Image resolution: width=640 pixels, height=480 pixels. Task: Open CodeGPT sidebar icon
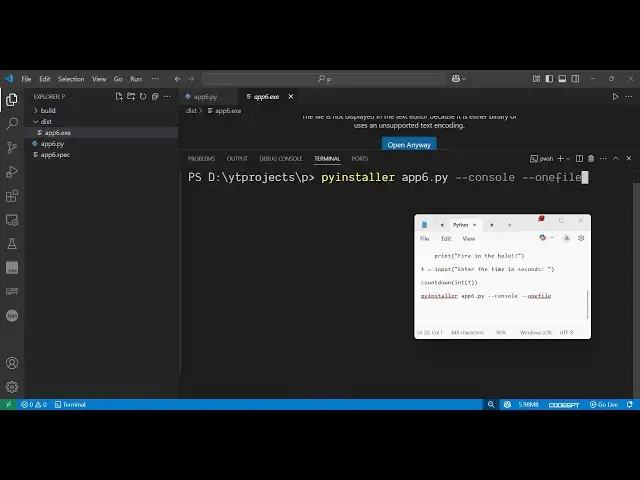(x=12, y=291)
